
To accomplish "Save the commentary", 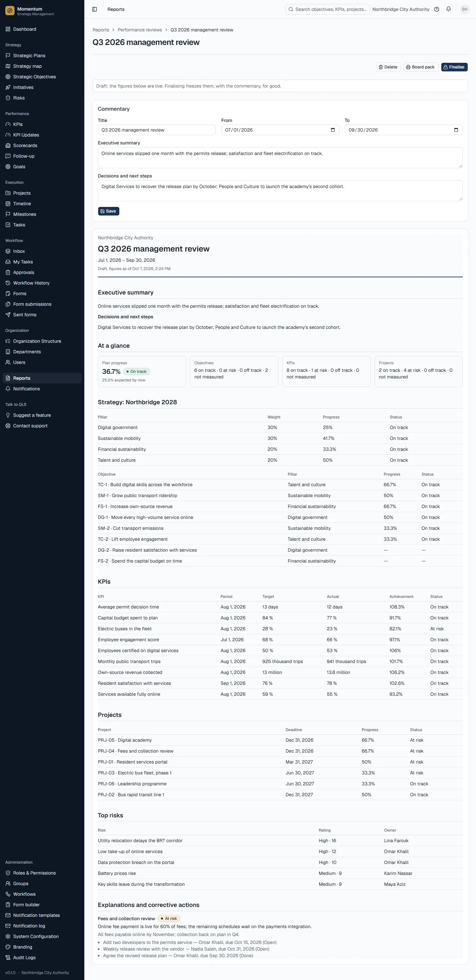I will (x=108, y=211).
